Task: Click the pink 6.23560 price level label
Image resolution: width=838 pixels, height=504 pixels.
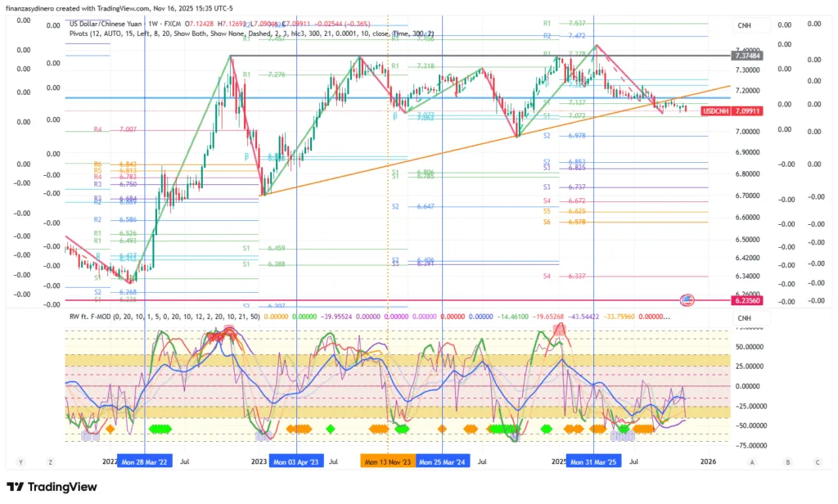Action: 748,300
